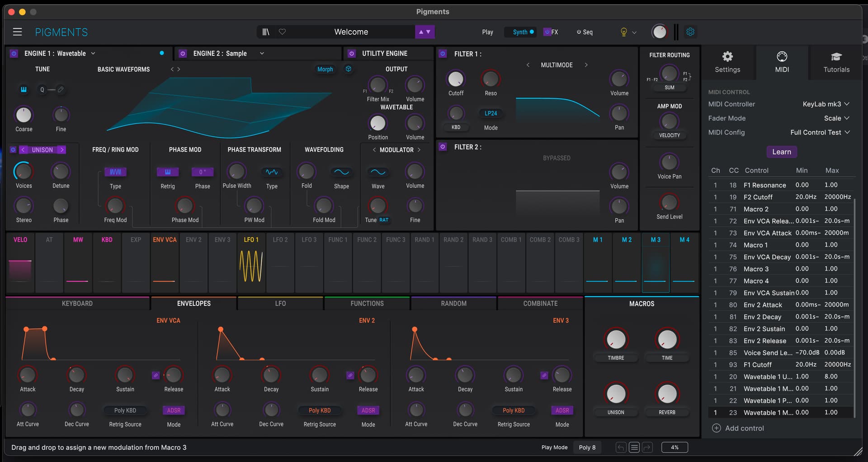868x462 pixels.
Task: Favorite the Welcome preset with heart icon
Action: pos(282,32)
